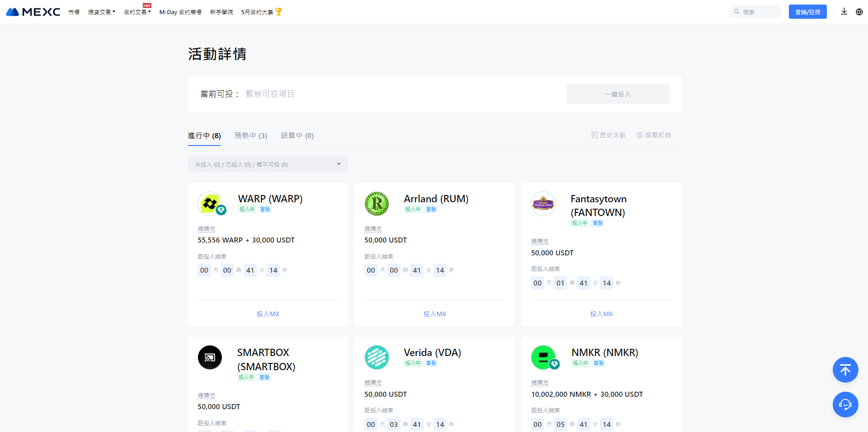Viewport: 868px width, 432px height.
Task: Click the Fantasytown (FANTOWN) project title
Action: click(599, 205)
